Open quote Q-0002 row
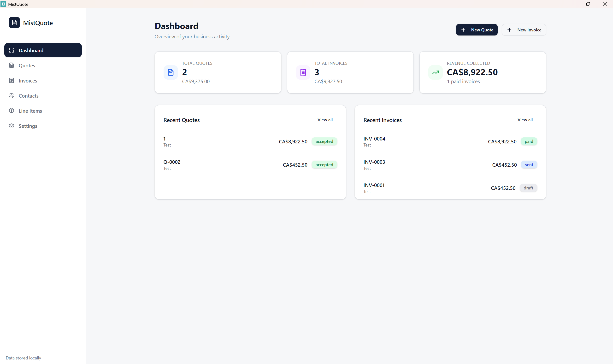 point(250,164)
